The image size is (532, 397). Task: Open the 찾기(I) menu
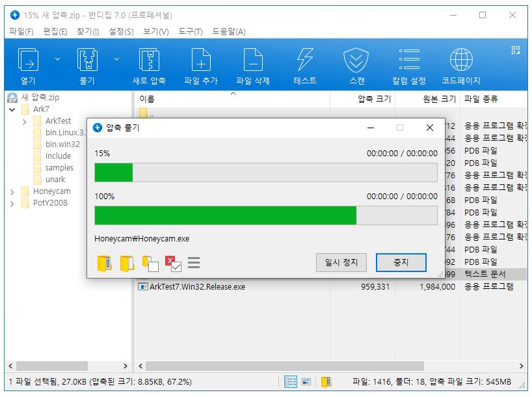(88, 32)
